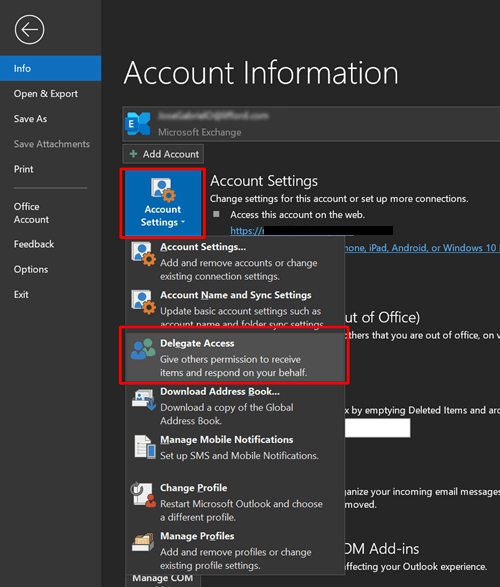This screenshot has height=587, width=500.
Task: Select Exit to close Outlook
Action: click(x=51, y=295)
